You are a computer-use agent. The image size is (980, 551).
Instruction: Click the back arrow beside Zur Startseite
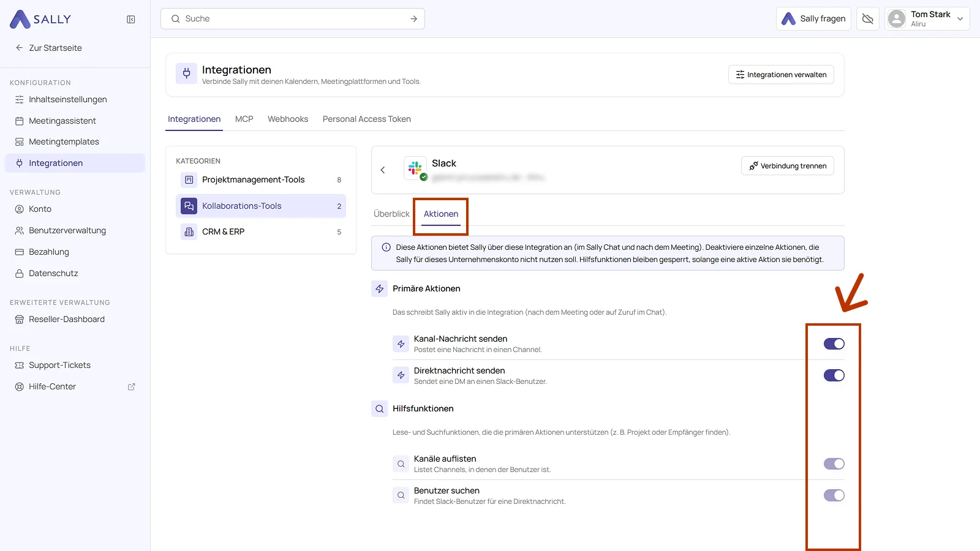(x=20, y=48)
